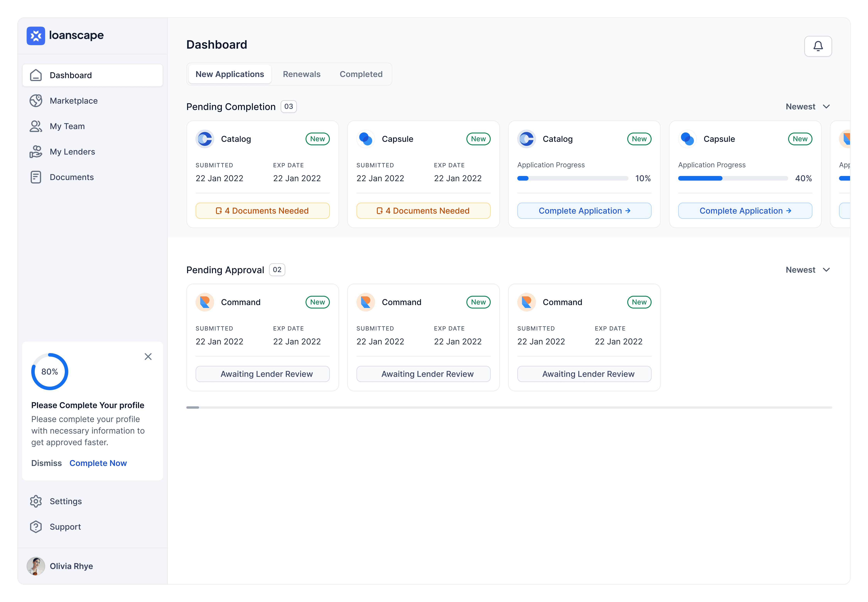Select the New Applications tab
The width and height of the screenshot is (868, 602).
230,74
